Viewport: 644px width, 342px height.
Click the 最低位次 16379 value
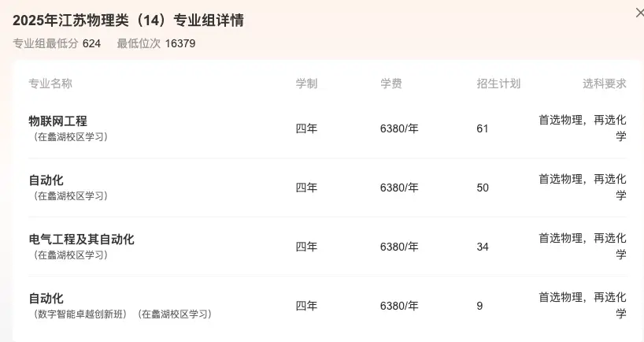pos(180,43)
